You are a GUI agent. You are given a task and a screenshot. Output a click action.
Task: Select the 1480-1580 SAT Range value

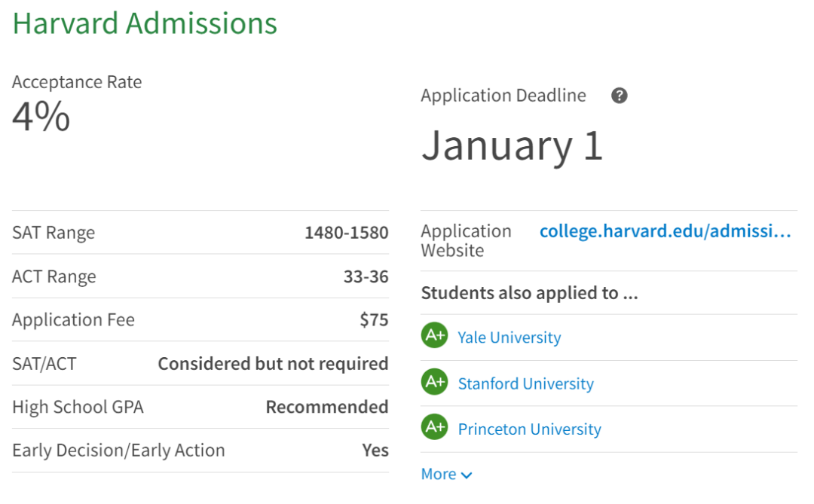click(x=346, y=233)
